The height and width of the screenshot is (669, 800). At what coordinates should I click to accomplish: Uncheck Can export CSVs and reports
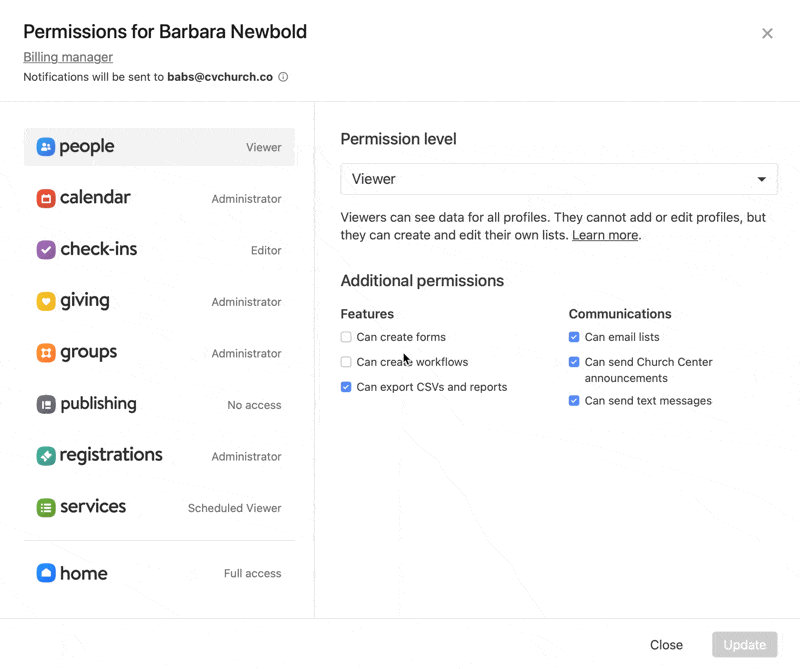(x=346, y=387)
